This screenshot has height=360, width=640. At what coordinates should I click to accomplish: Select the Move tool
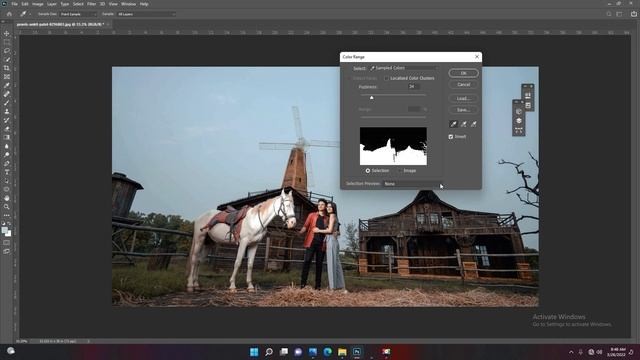[7, 33]
